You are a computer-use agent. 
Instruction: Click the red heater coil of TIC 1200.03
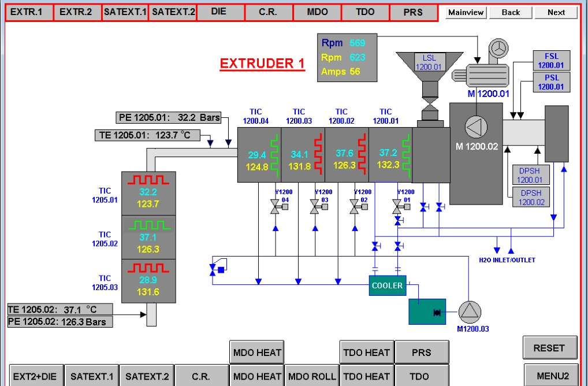click(317, 154)
